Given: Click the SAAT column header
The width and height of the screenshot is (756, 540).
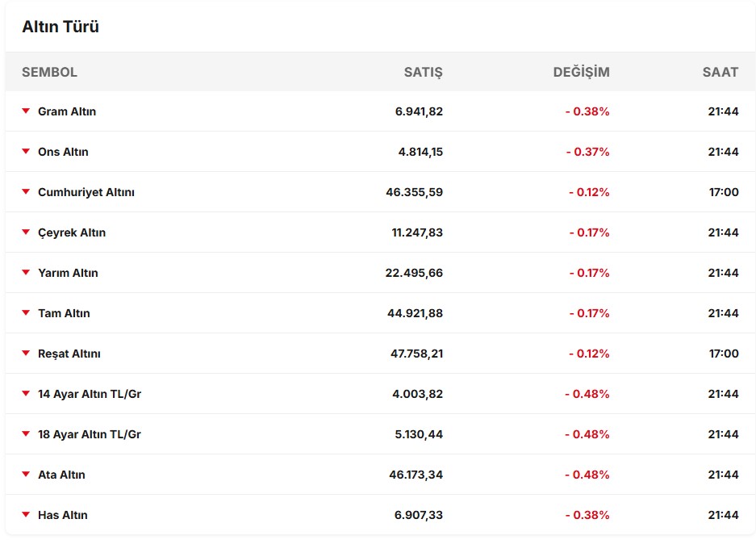Looking at the screenshot, I should 720,72.
